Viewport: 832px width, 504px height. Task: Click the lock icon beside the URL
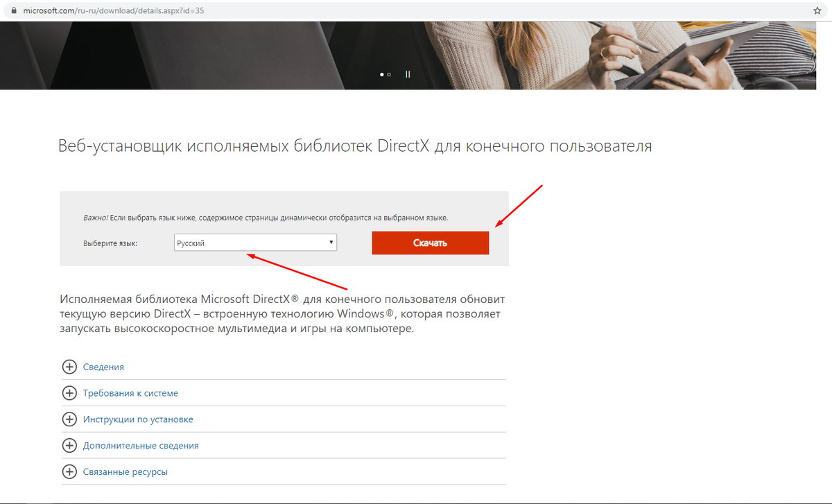12,11
